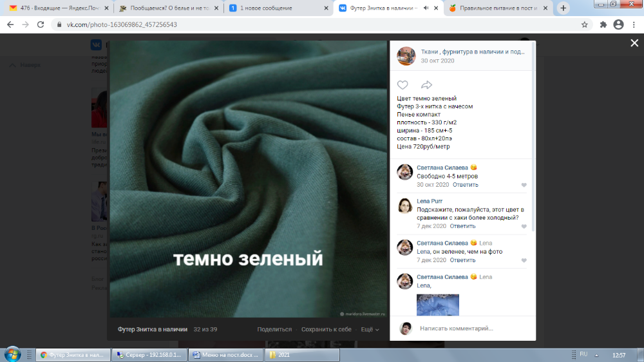Bookmark this page with star icon
644x362 pixels.
tap(585, 24)
